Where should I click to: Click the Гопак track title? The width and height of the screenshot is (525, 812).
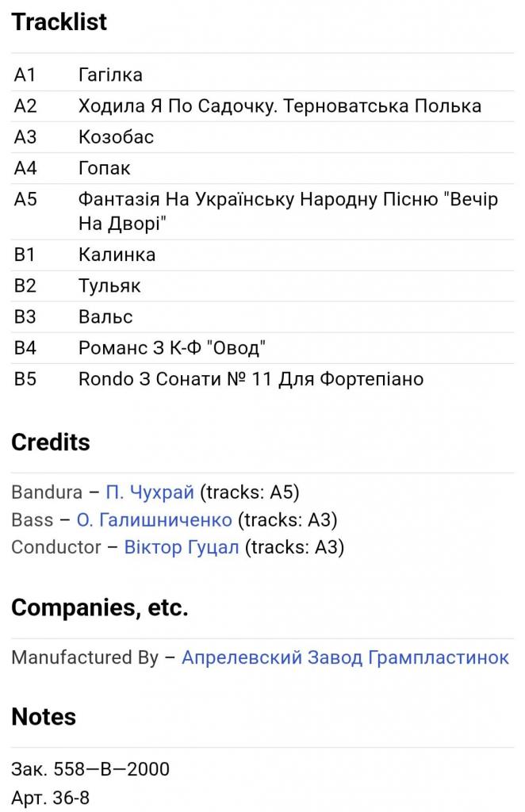(104, 168)
